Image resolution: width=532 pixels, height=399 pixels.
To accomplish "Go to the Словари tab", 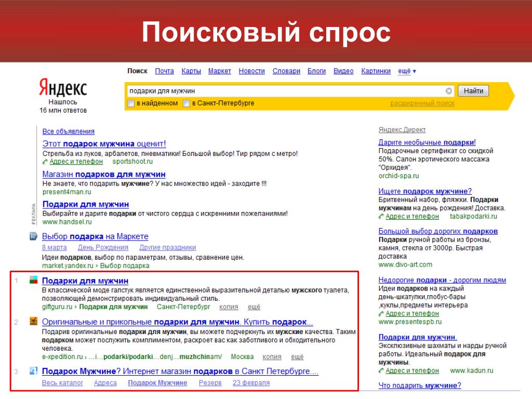I will 286,71.
